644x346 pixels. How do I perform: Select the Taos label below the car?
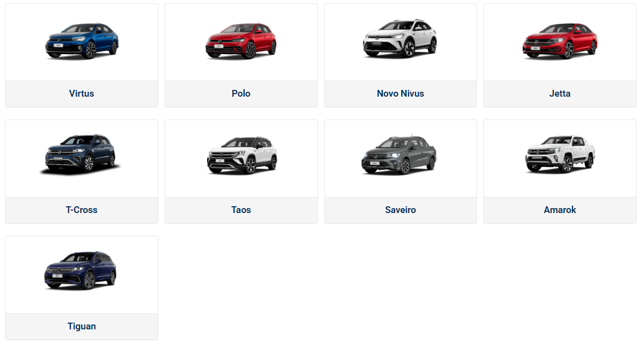241,210
